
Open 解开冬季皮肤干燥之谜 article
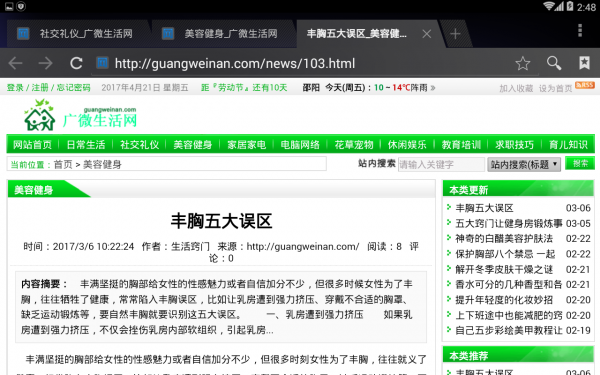click(x=504, y=269)
